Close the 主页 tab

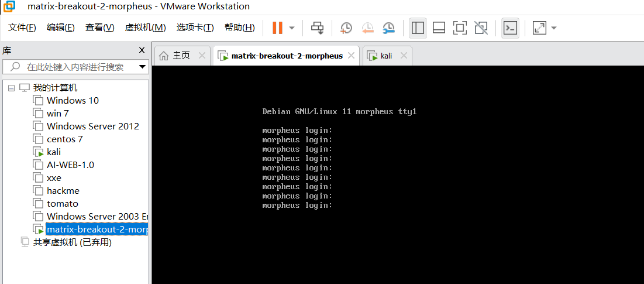[202, 56]
